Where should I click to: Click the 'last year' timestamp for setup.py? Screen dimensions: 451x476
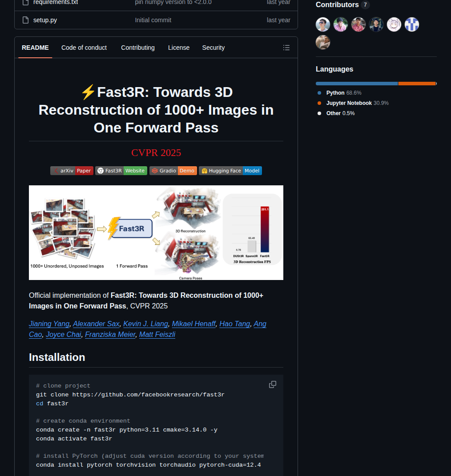click(x=278, y=20)
